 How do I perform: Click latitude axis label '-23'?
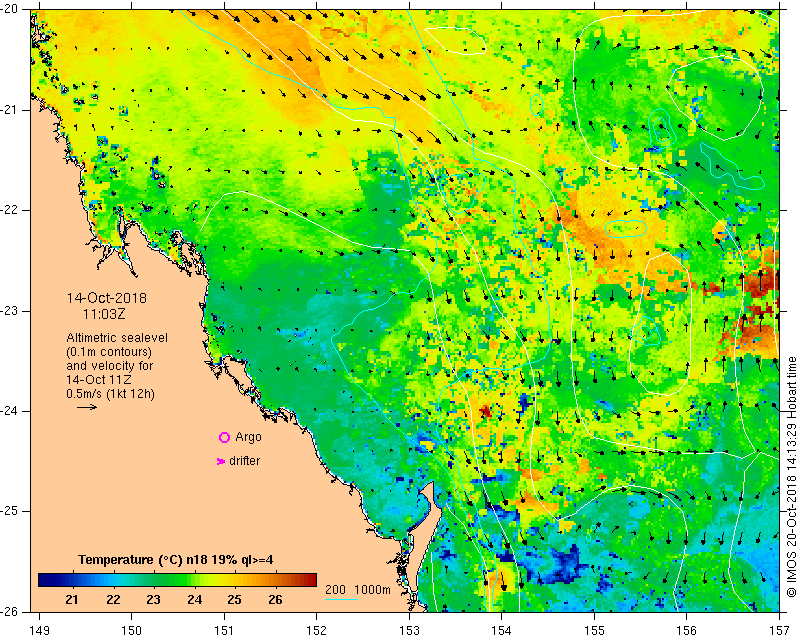point(9,310)
